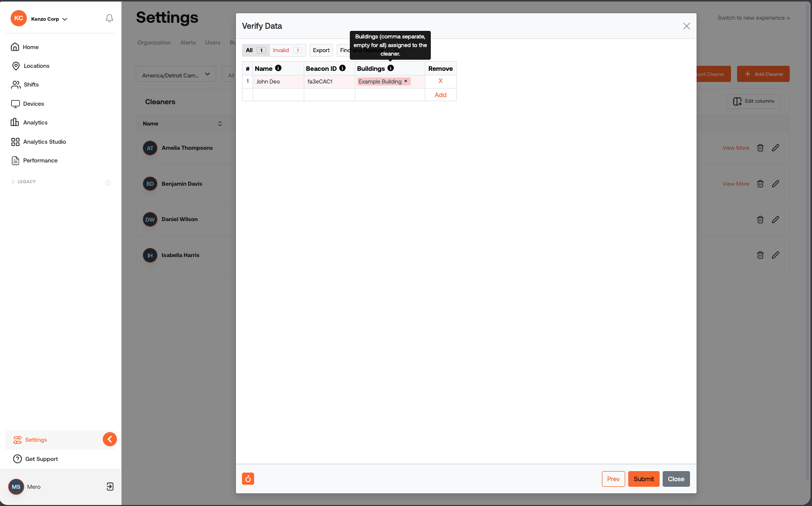Screen dimensions: 812x506
Task: Remove the Example Building tag
Action: pos(405,81)
